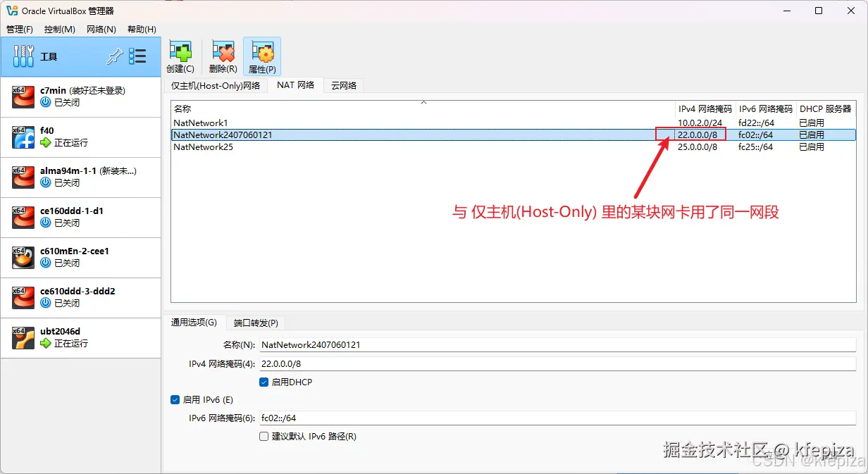Click the 10.0.2.0/24 cell
The width and height of the screenshot is (868, 474).
[x=700, y=123]
